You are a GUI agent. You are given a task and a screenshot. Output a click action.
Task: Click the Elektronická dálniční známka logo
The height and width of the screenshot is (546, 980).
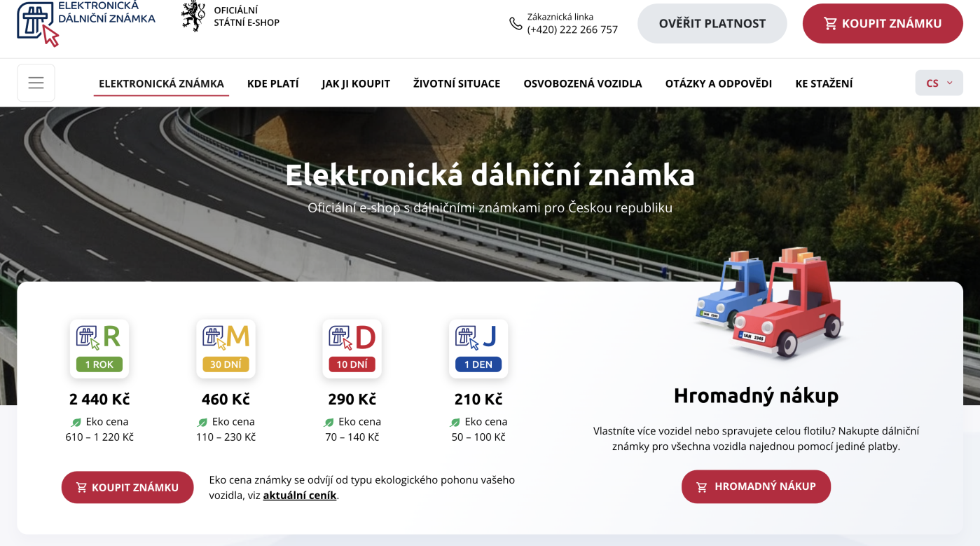[85, 21]
